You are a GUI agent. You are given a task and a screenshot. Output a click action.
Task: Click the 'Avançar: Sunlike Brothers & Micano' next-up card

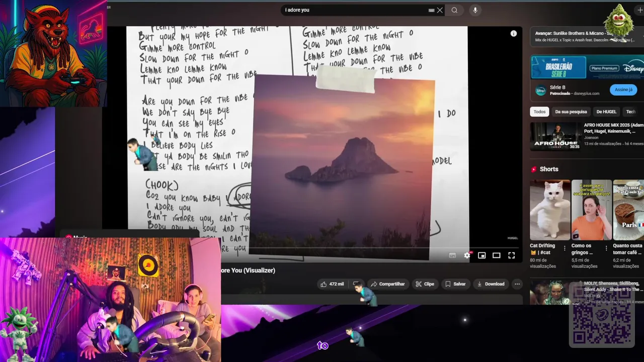click(587, 36)
